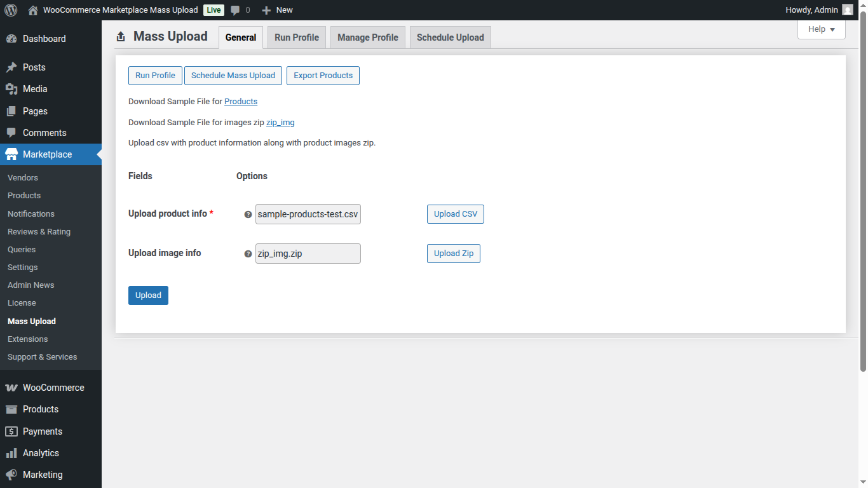Screen dimensions: 868x488
Task: Click the help icon beside Upload product info
Action: (247, 214)
